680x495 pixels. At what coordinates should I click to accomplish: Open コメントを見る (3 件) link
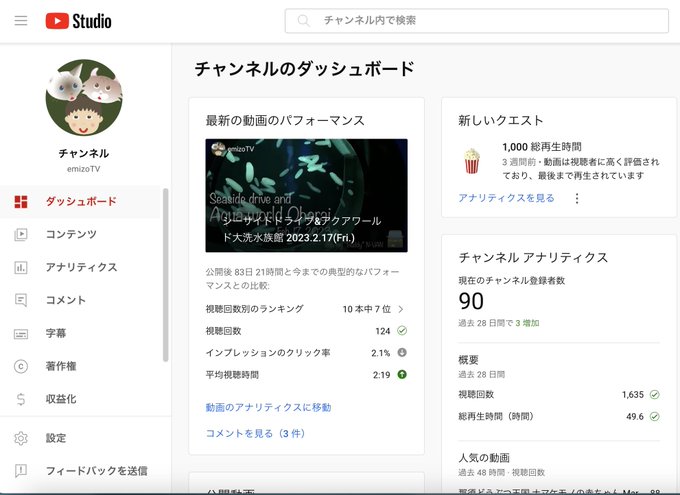(x=255, y=433)
